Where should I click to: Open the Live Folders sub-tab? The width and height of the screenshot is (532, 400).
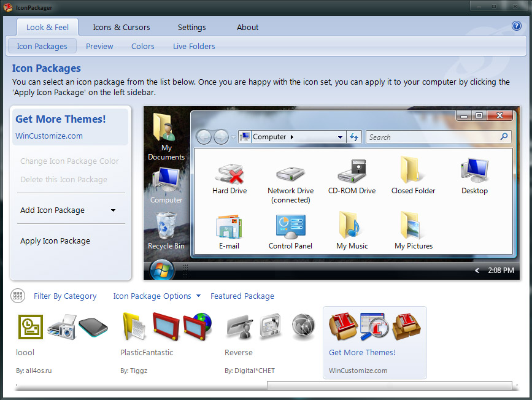[x=194, y=46]
